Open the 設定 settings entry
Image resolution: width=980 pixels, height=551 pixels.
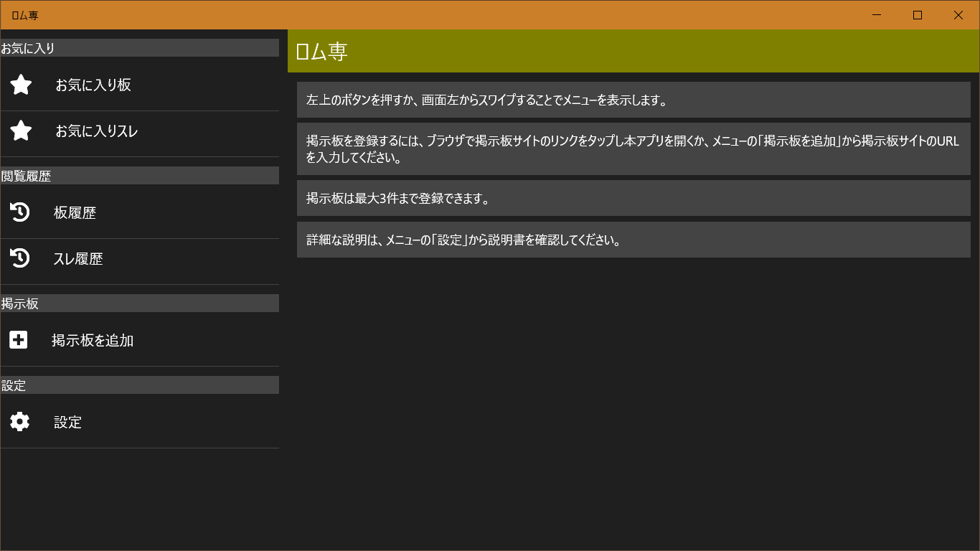67,422
